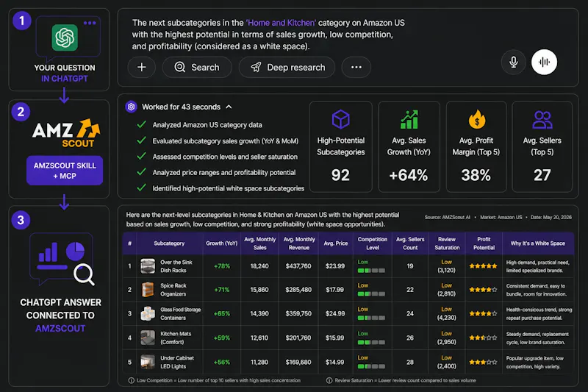This screenshot has height=392, width=588.
Task: Select the High-Potential Subcategories cube icon
Action: [340, 120]
